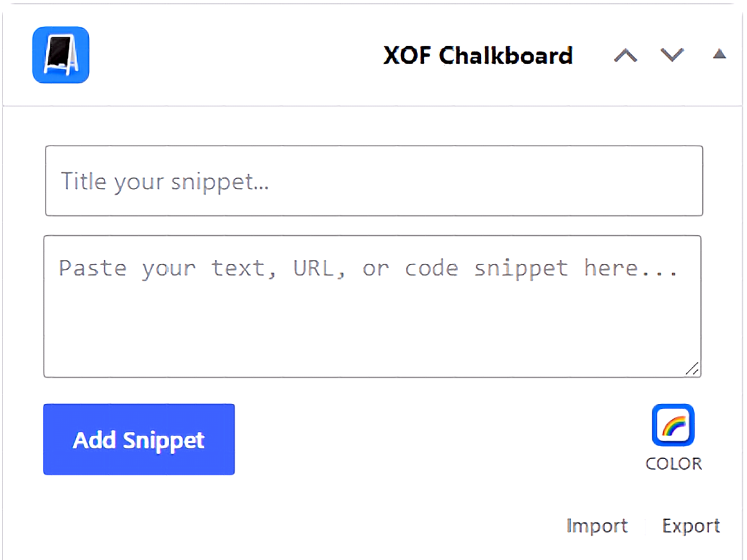Move the panel down with the down chevron
Viewport: 747px width, 560px height.
point(672,55)
